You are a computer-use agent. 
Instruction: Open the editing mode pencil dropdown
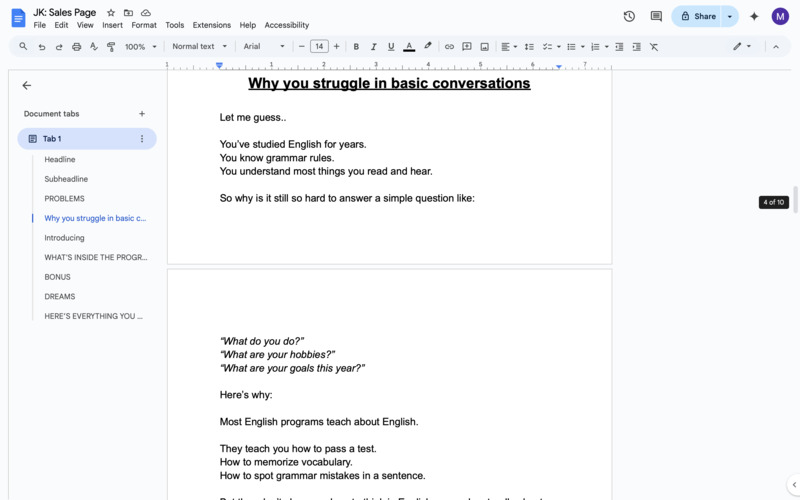[742, 46]
